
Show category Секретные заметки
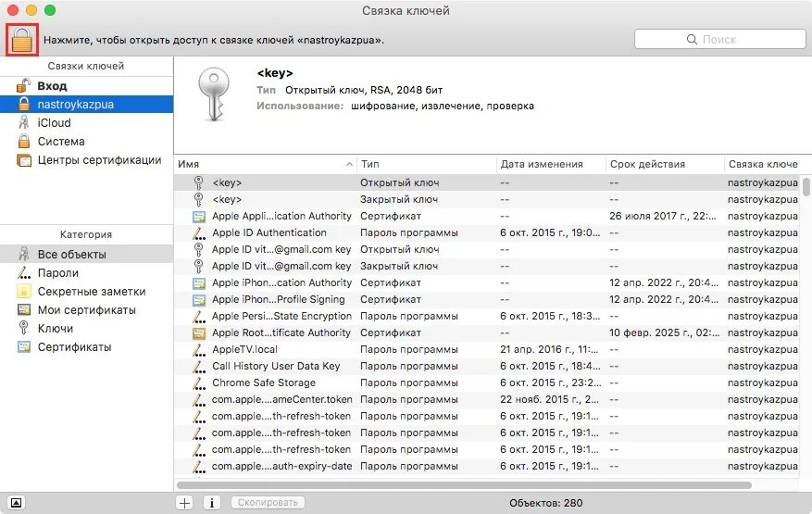click(x=86, y=292)
